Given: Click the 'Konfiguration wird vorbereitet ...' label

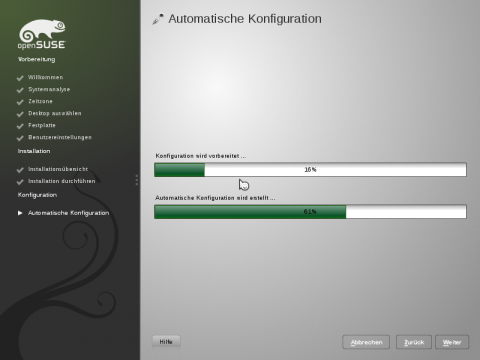Looking at the screenshot, I should click(201, 156).
